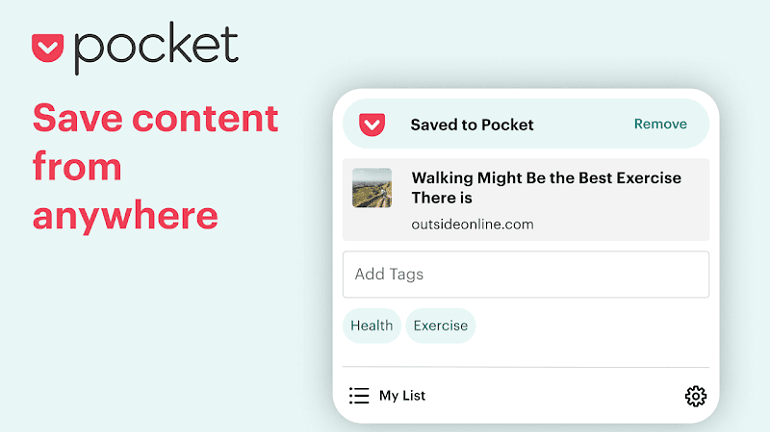Click the Saved to Pocket status text
Viewport: 770px width, 432px height.
pyautogui.click(x=472, y=125)
